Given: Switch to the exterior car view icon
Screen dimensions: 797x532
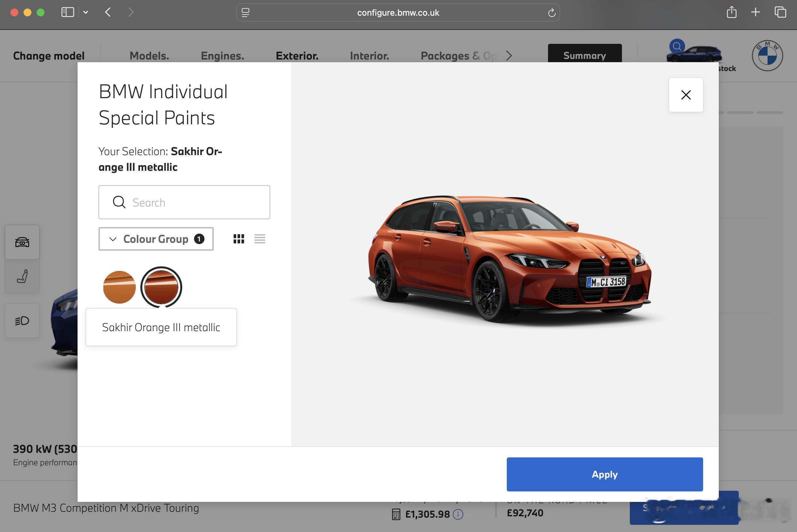Looking at the screenshot, I should click(22, 242).
